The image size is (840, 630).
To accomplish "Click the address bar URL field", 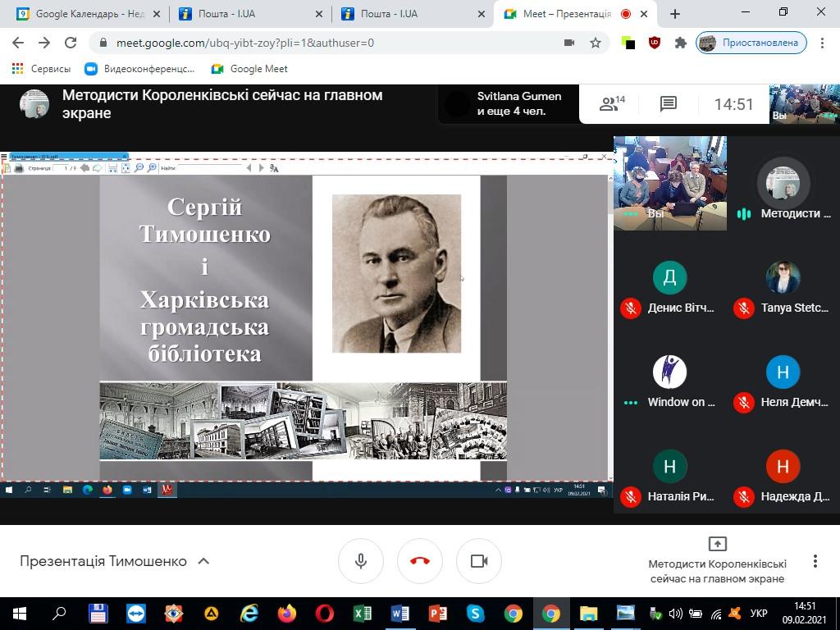I will pos(328,43).
